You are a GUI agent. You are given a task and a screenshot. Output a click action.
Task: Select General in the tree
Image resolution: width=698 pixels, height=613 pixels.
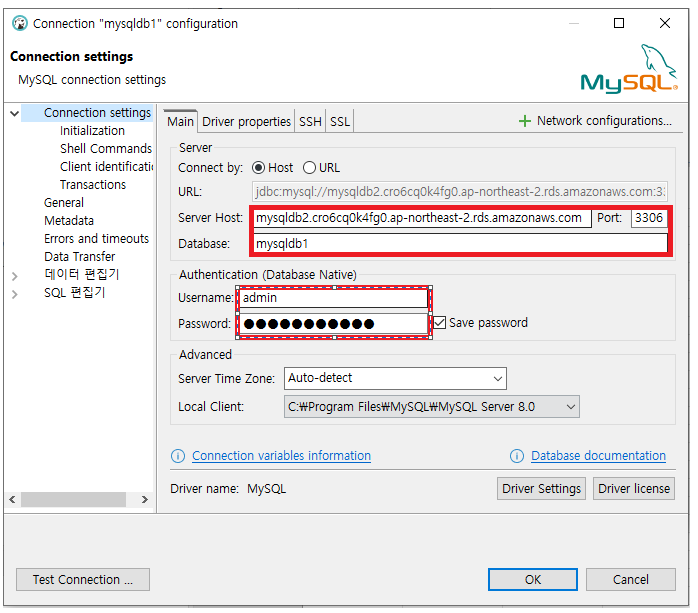pos(64,203)
